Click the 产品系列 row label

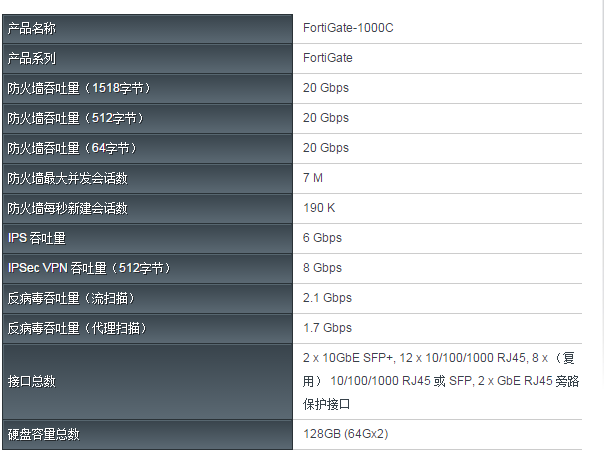(31, 59)
